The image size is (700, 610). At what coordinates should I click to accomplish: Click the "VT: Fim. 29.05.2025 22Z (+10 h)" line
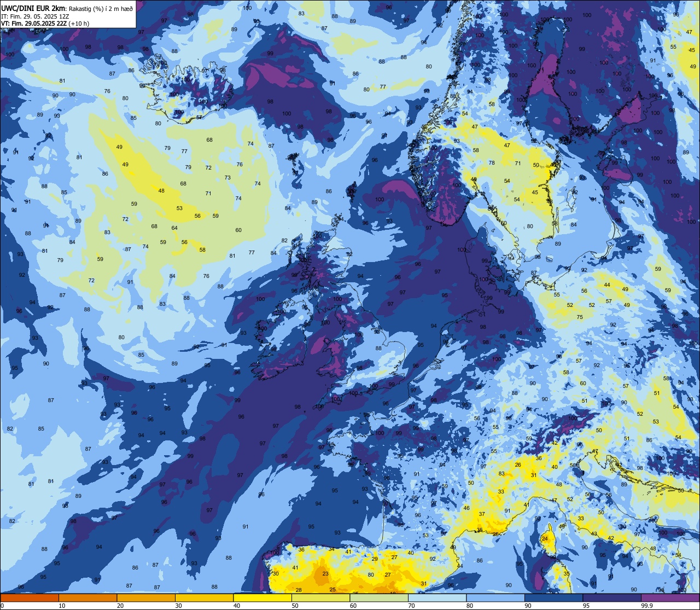click(x=45, y=24)
